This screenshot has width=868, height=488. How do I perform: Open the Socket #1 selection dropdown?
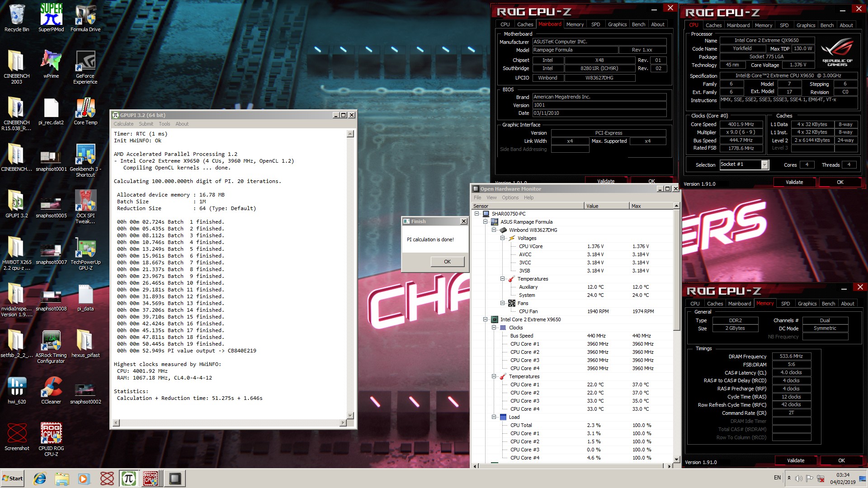click(764, 165)
